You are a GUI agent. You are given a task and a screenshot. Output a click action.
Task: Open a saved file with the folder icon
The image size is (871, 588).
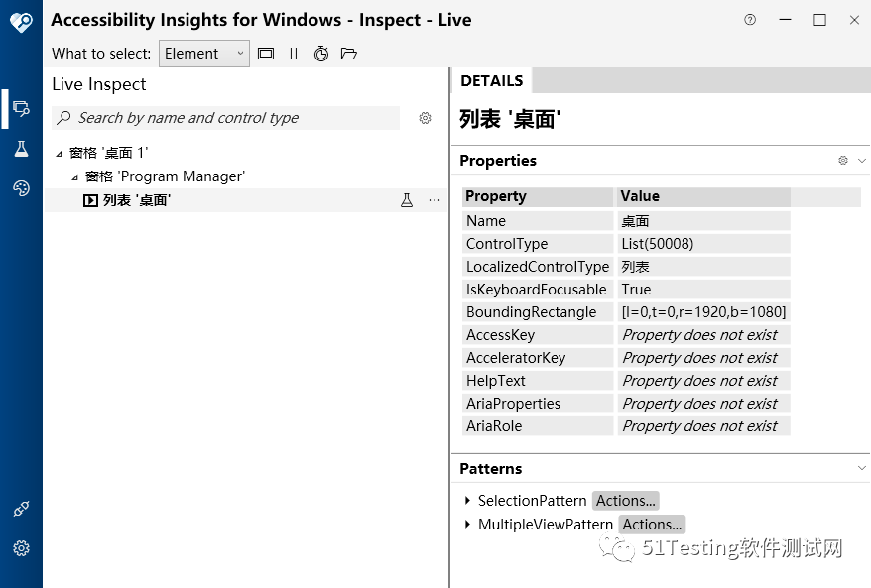pyautogui.click(x=349, y=54)
